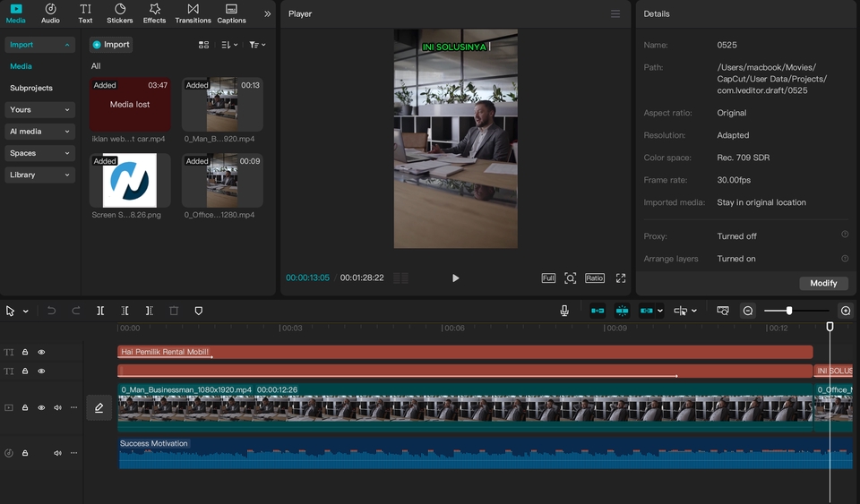860x504 pixels.
Task: Select the Screen S...8.26.png thumbnail
Action: 130,180
